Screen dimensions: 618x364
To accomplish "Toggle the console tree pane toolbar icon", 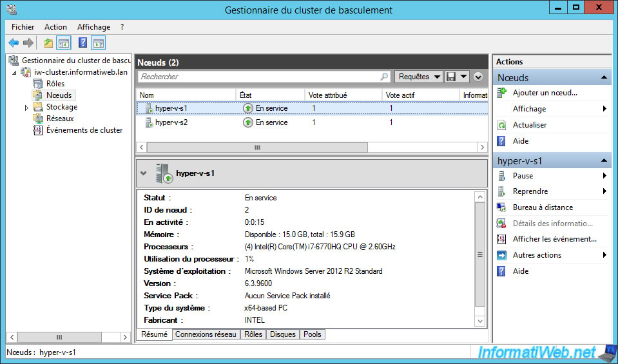I will point(63,43).
